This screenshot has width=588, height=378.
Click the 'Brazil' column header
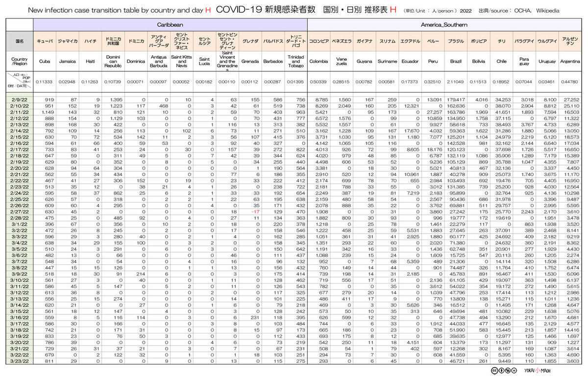pyautogui.click(x=456, y=62)
